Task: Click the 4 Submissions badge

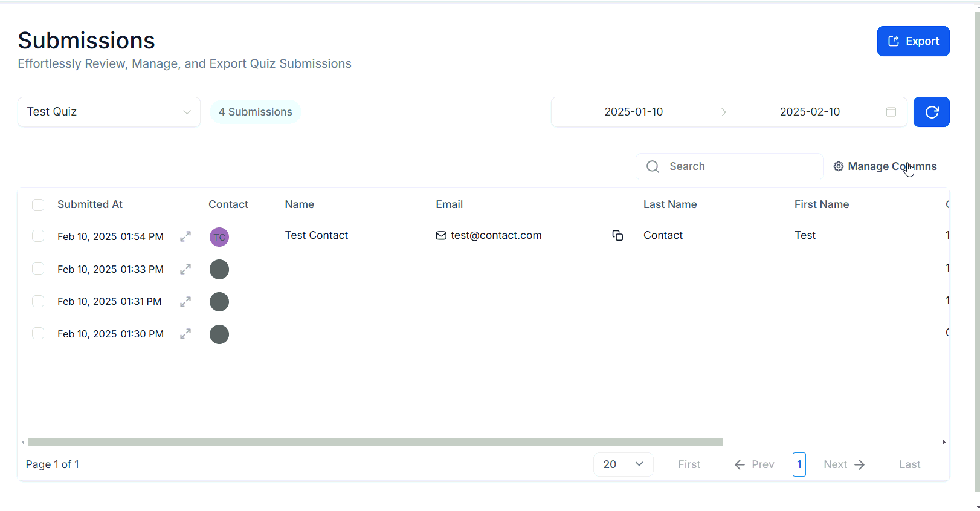Action: [256, 112]
